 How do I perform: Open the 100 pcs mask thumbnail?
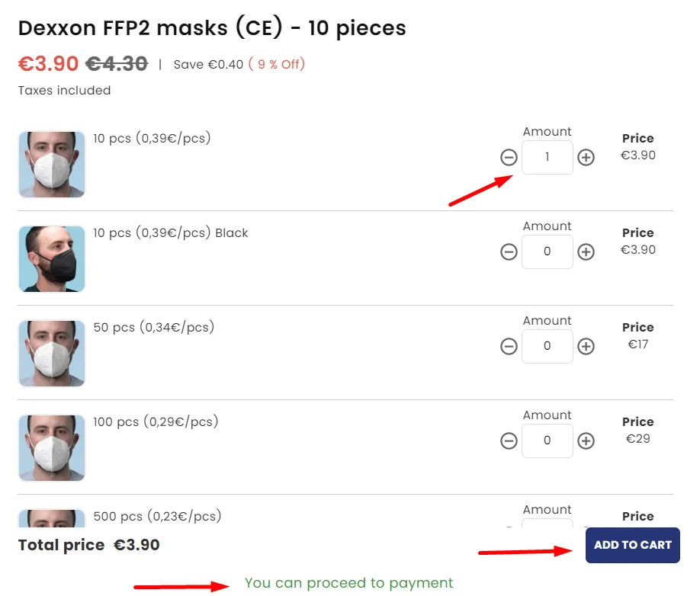52,448
